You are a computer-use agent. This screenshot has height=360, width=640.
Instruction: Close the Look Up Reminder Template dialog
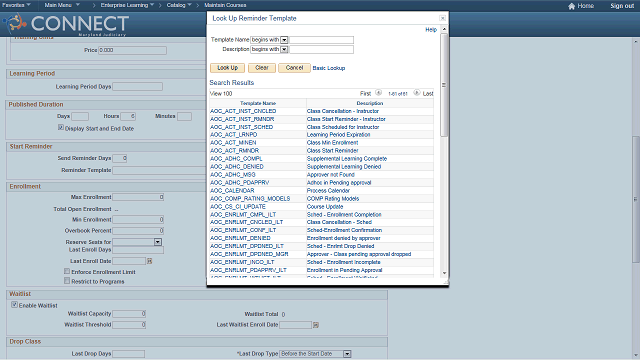pos(442,18)
